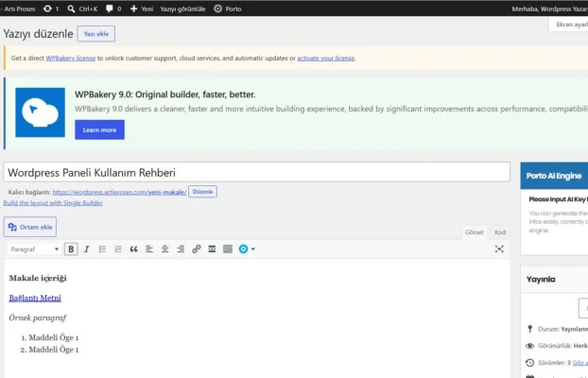Screen dimensions: 588x378
Task: Open Merhaba user account menu
Action: tap(550, 9)
